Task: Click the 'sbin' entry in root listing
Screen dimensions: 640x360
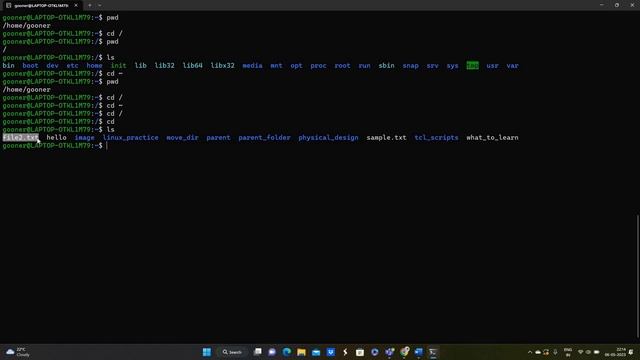Action: (x=386, y=66)
